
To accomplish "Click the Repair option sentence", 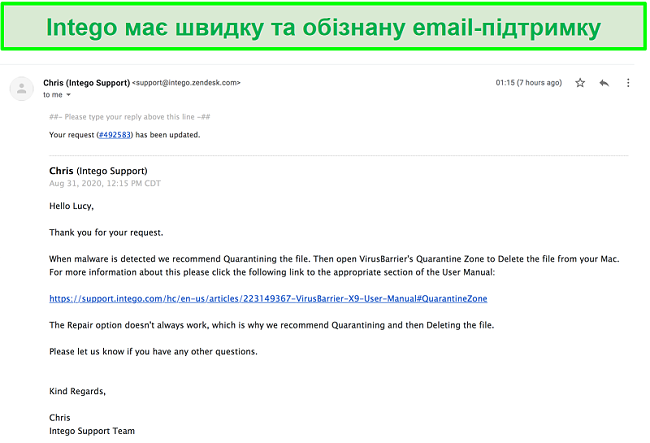I will [x=272, y=325].
